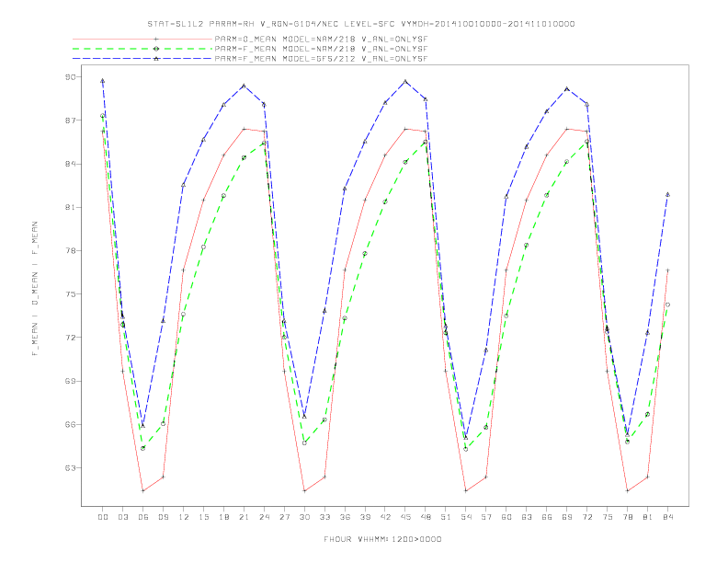This screenshot has width=728, height=563.
Task: Click the y-axis tick label 66
Action: (x=70, y=425)
